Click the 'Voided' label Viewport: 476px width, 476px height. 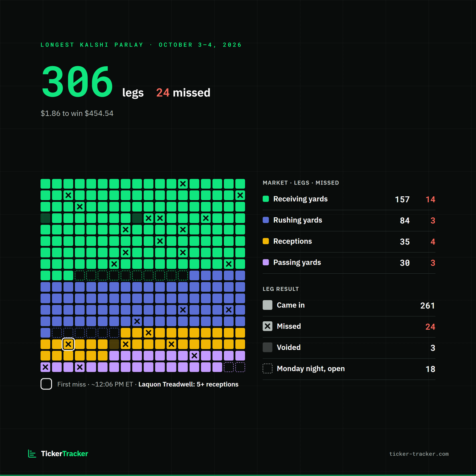tap(288, 347)
